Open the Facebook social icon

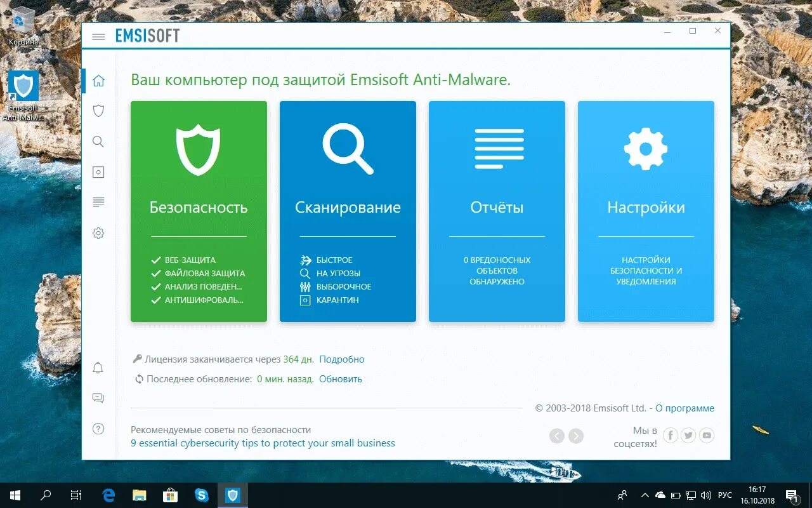[671, 435]
